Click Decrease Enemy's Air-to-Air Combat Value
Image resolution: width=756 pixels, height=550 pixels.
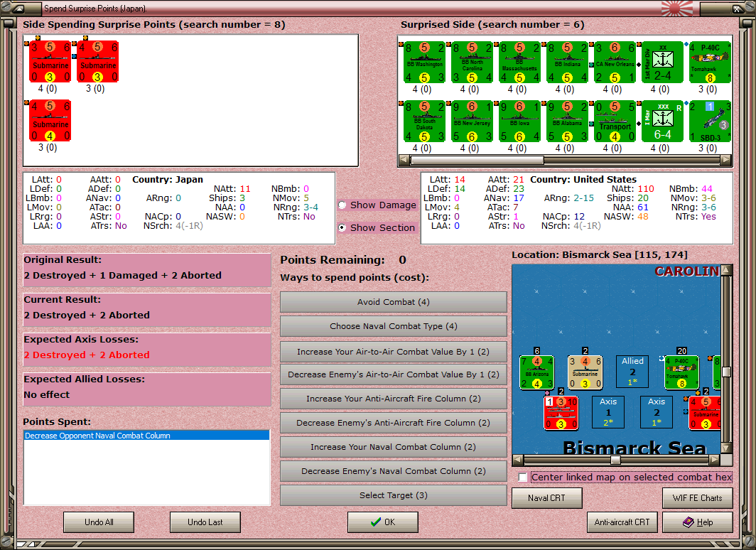point(394,374)
